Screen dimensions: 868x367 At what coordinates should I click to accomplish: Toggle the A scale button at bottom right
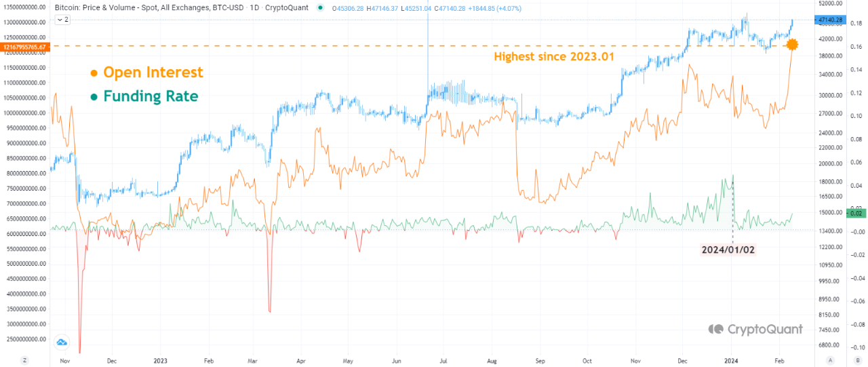tap(829, 360)
